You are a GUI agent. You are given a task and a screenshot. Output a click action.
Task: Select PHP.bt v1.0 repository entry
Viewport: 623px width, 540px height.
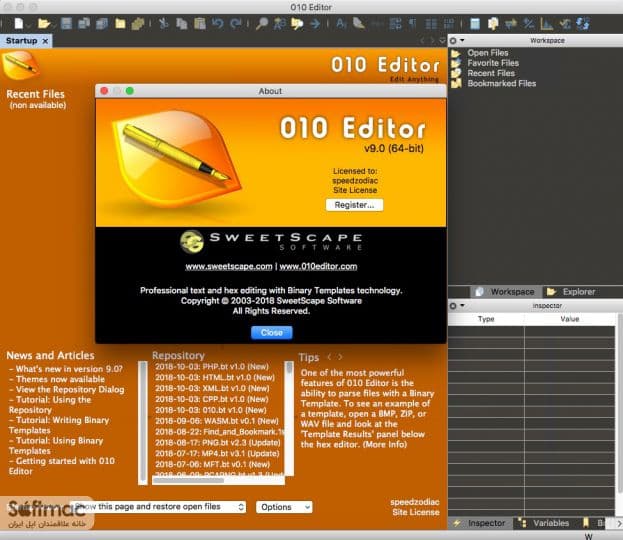pos(212,366)
